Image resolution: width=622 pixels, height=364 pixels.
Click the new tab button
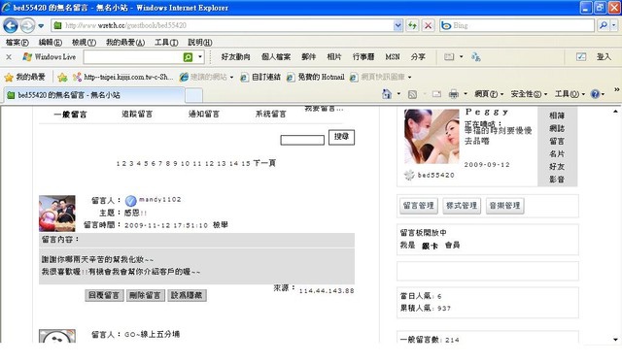[x=194, y=95]
